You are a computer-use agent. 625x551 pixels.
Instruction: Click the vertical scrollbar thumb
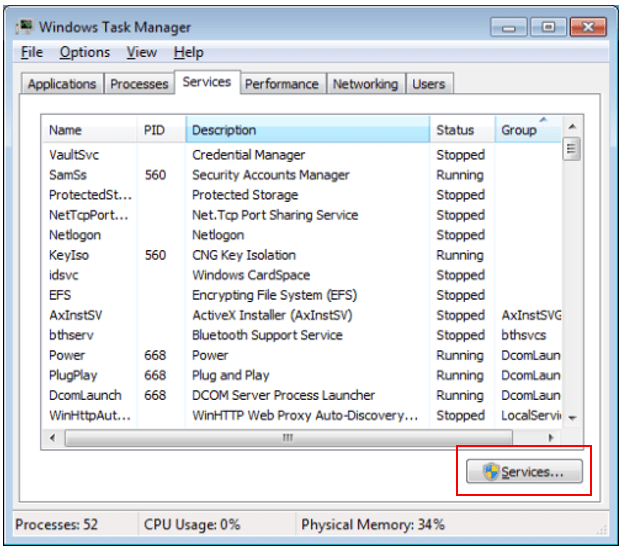572,149
